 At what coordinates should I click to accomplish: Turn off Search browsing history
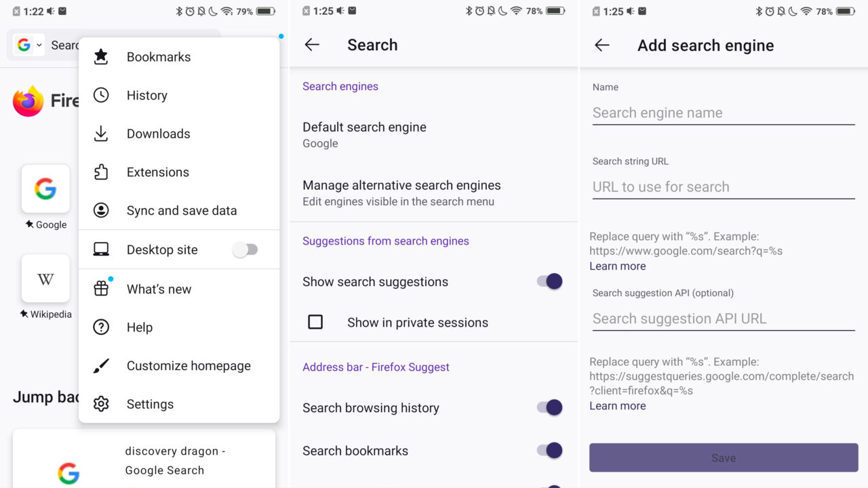(548, 407)
